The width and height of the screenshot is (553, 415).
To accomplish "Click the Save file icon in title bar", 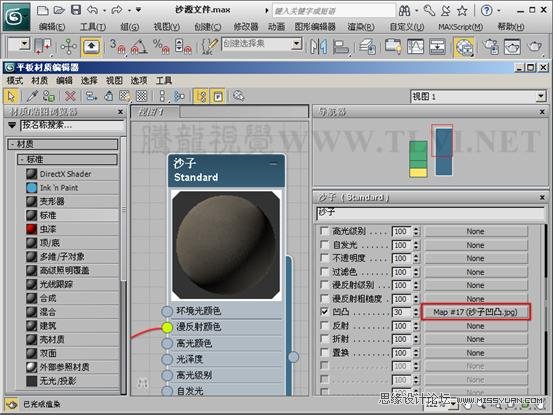I will 76,10.
